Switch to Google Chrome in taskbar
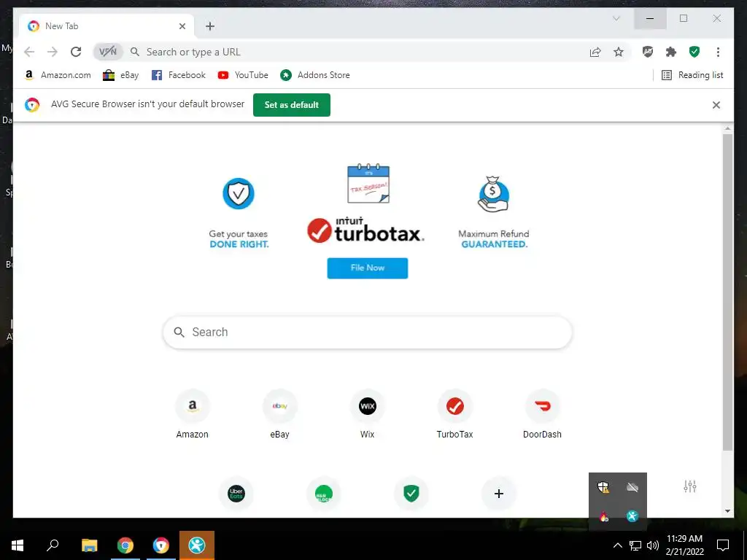This screenshot has height=560, width=747. pos(125,545)
